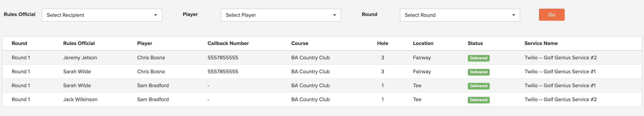644x116 pixels.
Task: Click the caret arrow in Select Round
Action: coord(513,15)
